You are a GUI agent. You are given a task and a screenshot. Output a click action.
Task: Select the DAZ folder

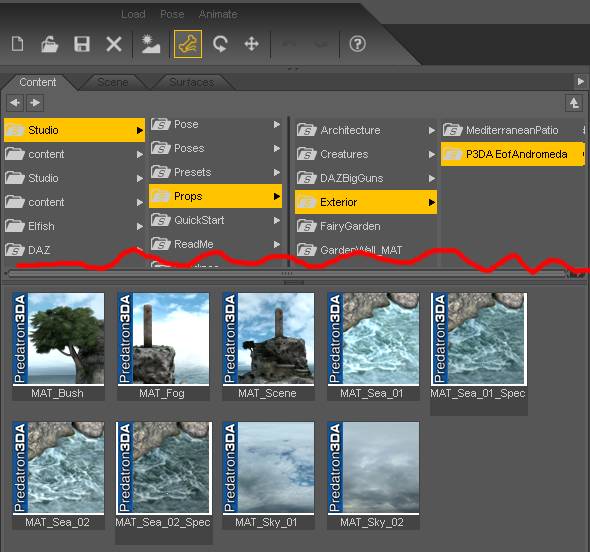point(74,250)
